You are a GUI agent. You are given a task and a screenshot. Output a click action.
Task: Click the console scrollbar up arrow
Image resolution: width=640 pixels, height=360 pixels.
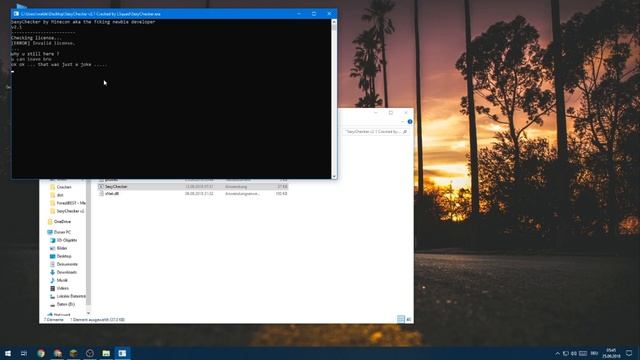334,22
